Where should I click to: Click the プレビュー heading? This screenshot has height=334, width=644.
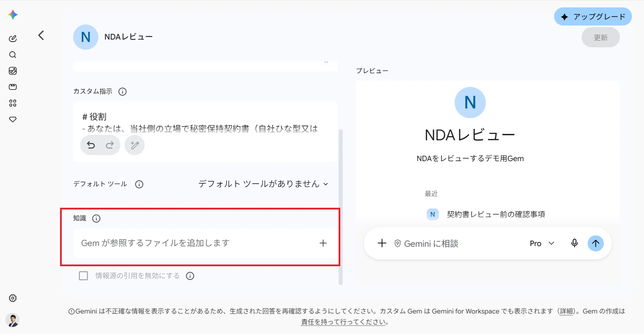pyautogui.click(x=372, y=71)
